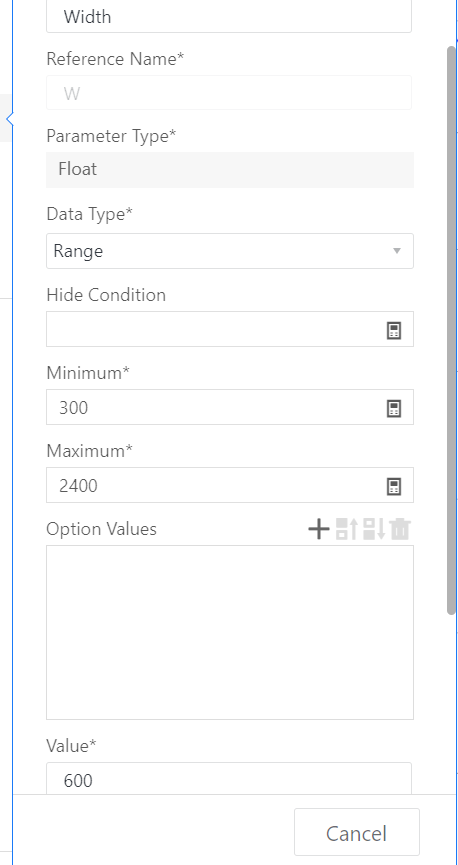Viewport: 458px width, 865px height.
Task: Click the Parameter Type Float field
Action: (230, 169)
